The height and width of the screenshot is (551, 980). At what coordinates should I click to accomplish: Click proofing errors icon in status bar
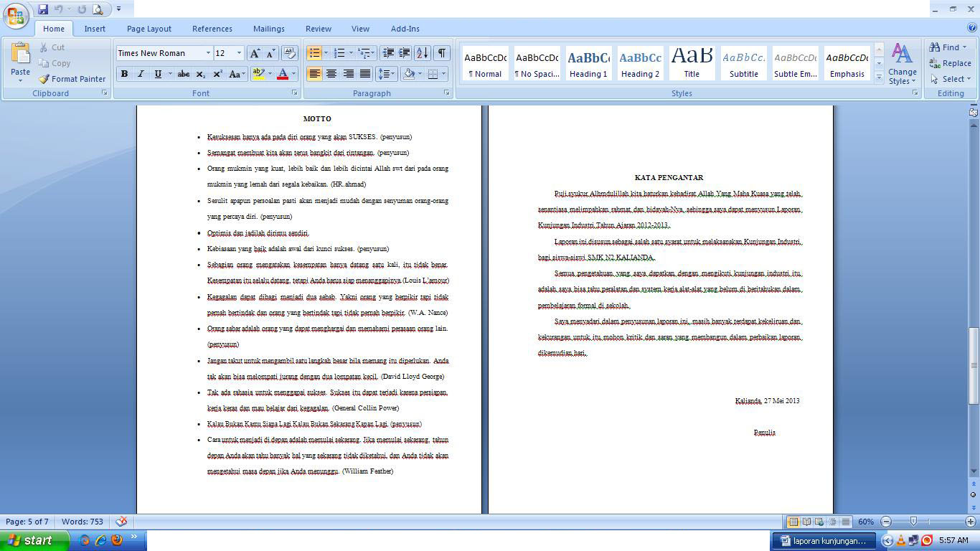click(121, 522)
